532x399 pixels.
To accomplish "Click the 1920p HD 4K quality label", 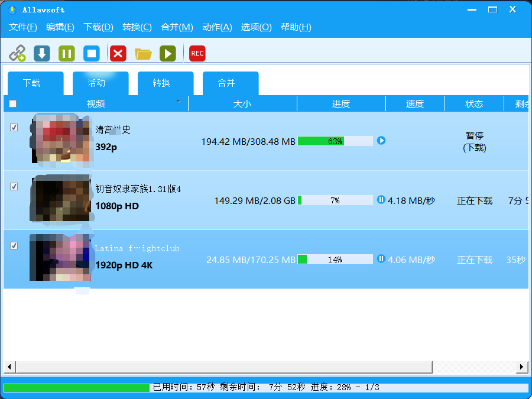I will [x=124, y=265].
